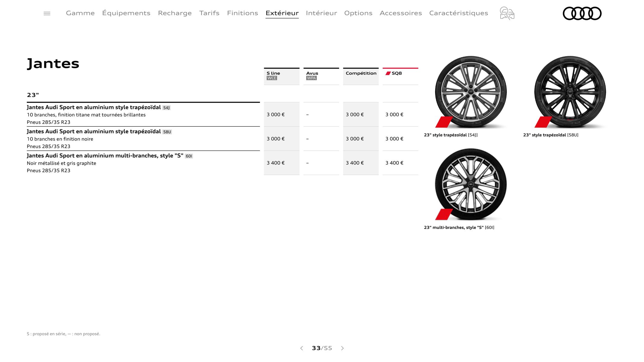Click the Jantes page heading

(x=53, y=64)
